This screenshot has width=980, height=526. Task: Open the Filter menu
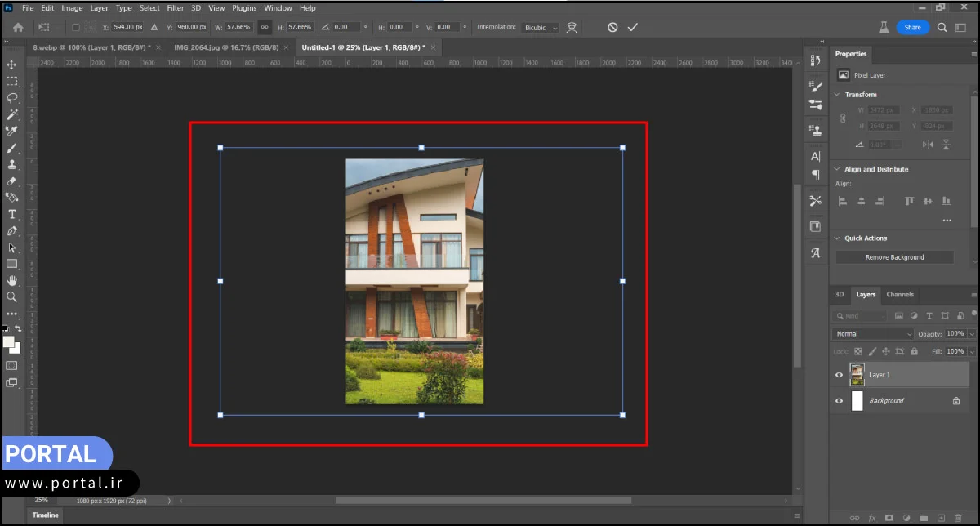175,7
